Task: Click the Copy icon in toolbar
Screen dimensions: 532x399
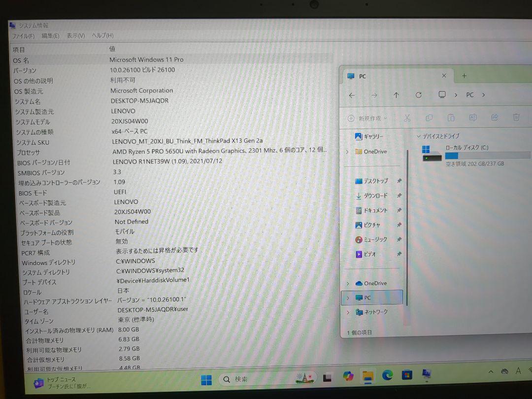Action: [429, 118]
